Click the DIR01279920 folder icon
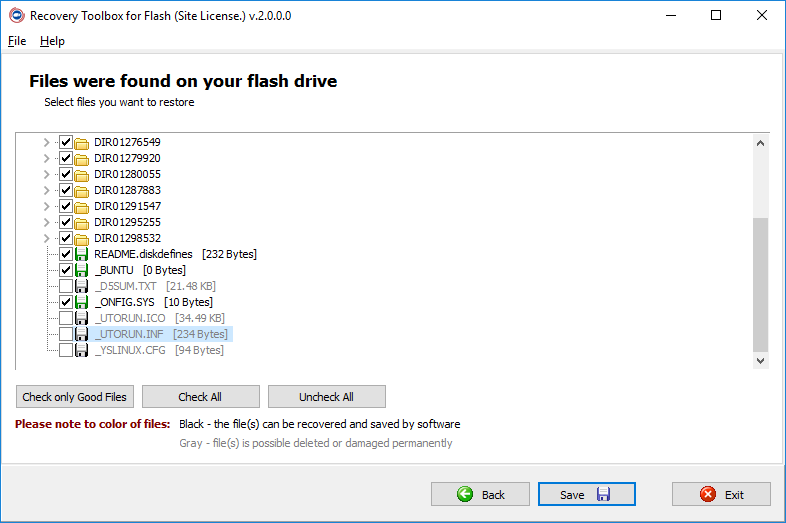This screenshot has width=786, height=523. (82, 159)
